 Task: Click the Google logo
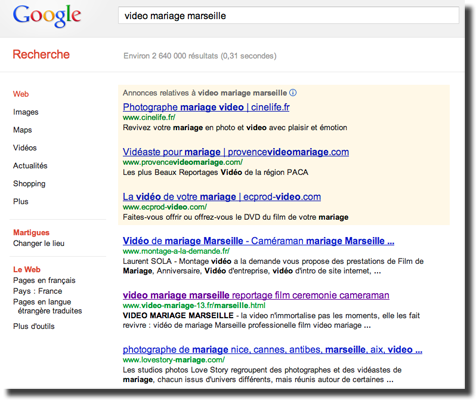click(47, 16)
